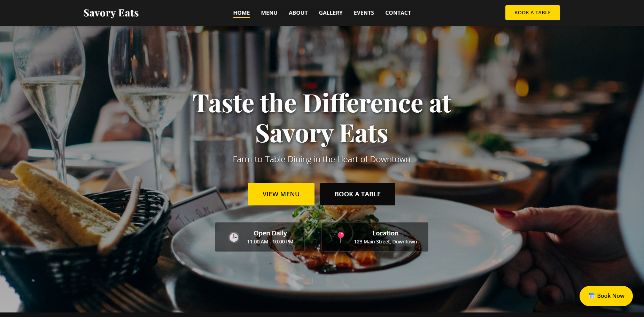Screen dimensions: 644x317
Task: Open the Home navigation link
Action: 241,13
